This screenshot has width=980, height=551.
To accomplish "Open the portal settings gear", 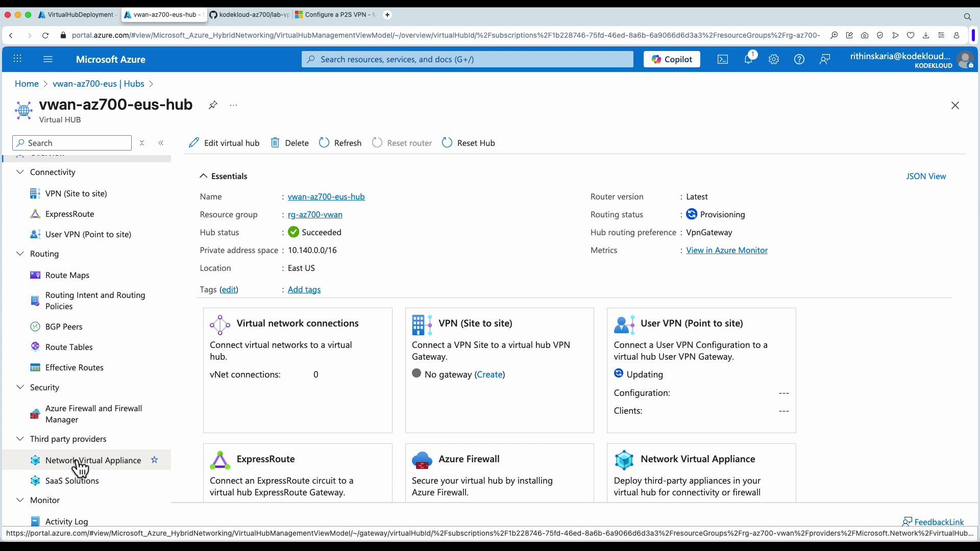I will point(774,59).
